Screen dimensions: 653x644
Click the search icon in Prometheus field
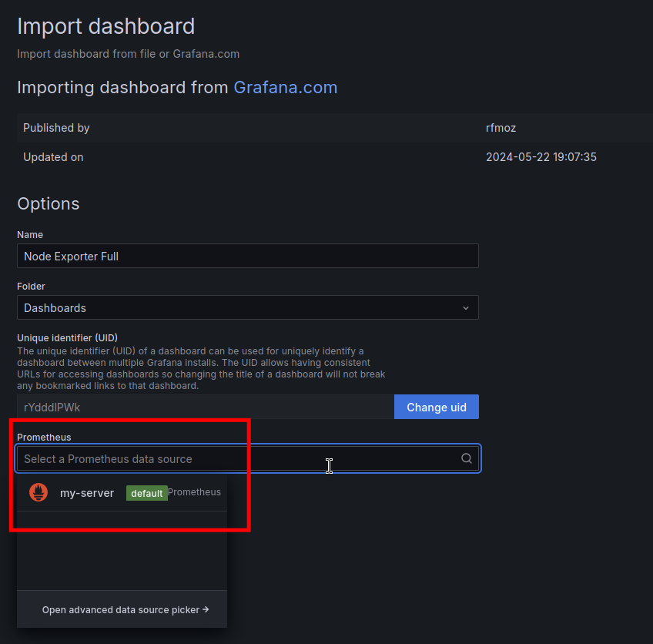(467, 458)
